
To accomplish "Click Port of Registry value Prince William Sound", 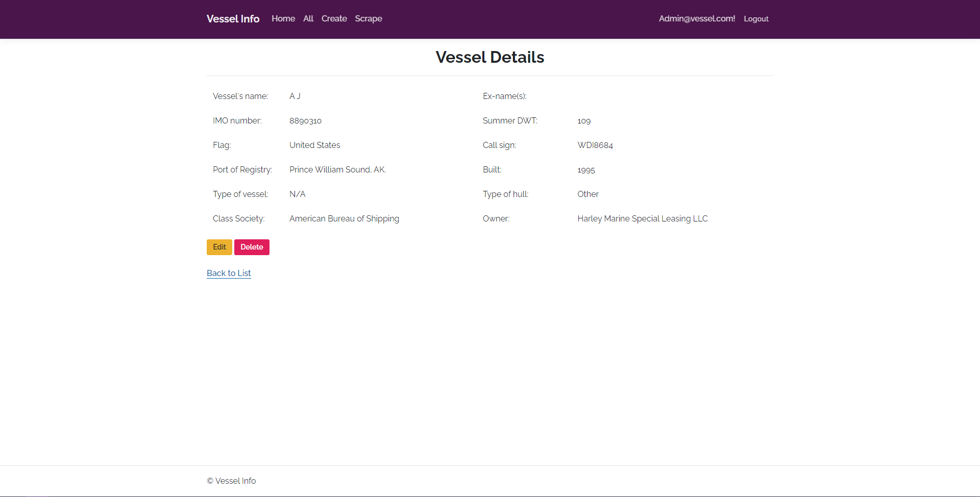I will pyautogui.click(x=337, y=169).
